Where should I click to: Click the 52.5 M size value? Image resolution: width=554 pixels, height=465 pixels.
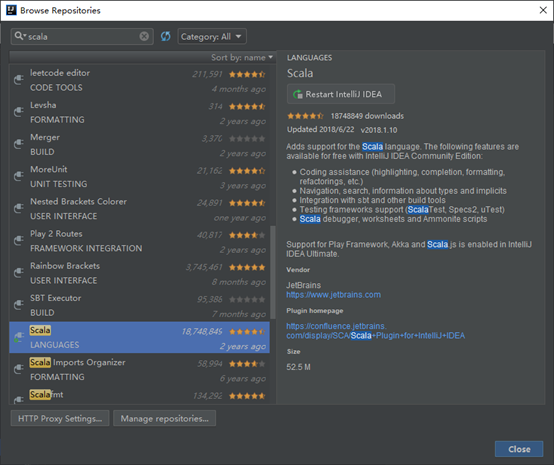tap(298, 367)
